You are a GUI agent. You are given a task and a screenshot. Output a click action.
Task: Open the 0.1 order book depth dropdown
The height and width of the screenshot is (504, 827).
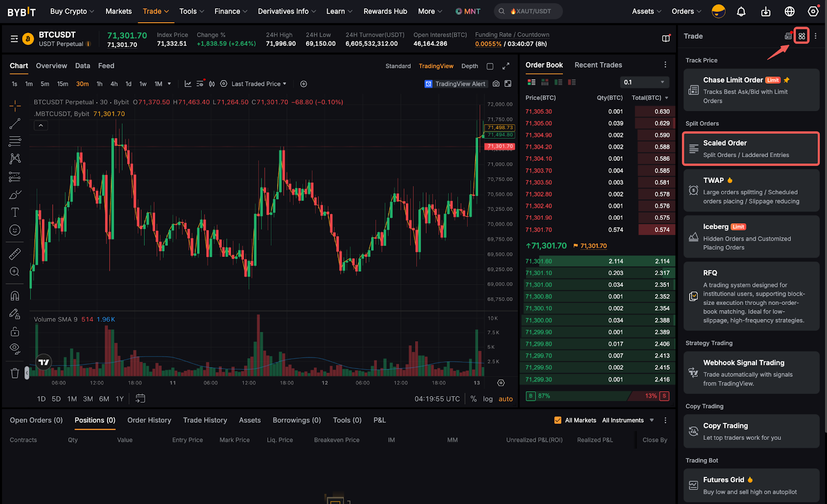point(644,82)
